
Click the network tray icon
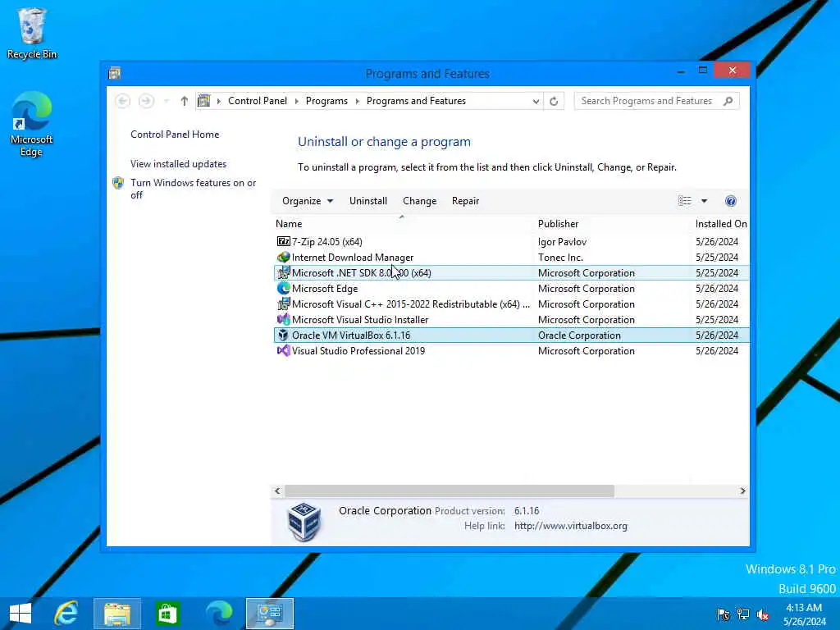pyautogui.click(x=742, y=614)
